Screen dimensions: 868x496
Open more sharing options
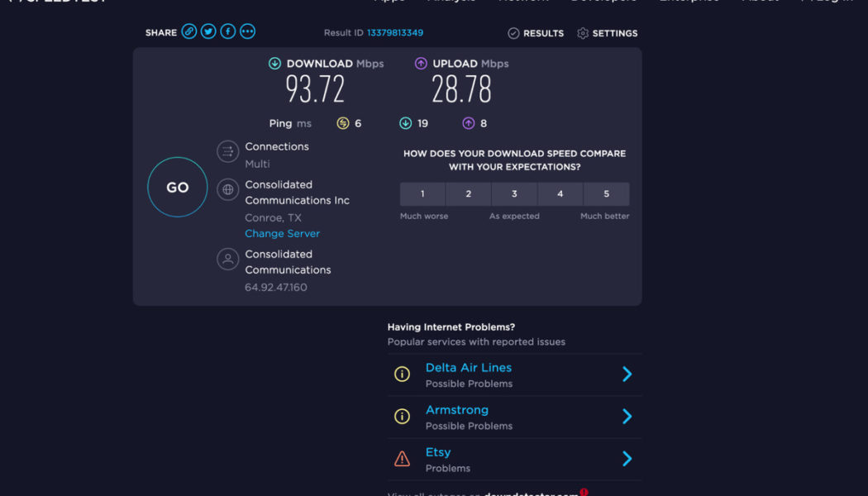pos(247,31)
